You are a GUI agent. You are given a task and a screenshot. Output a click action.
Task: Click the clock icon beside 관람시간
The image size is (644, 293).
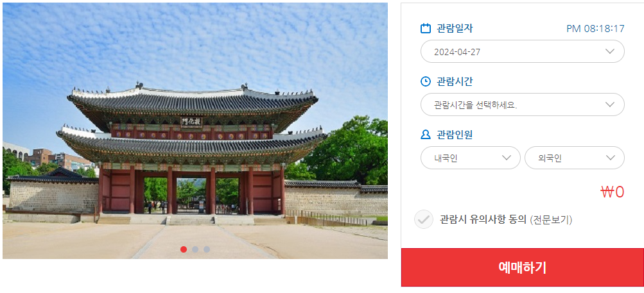click(x=426, y=81)
